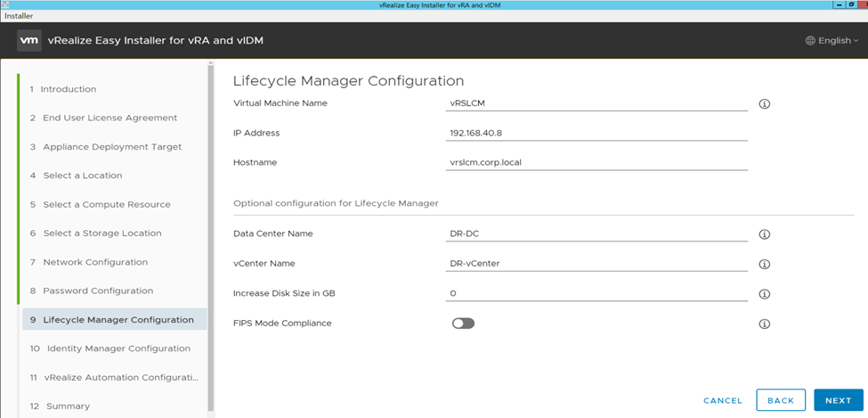The image size is (868, 418).
Task: Click the IP Address input field
Action: (596, 133)
